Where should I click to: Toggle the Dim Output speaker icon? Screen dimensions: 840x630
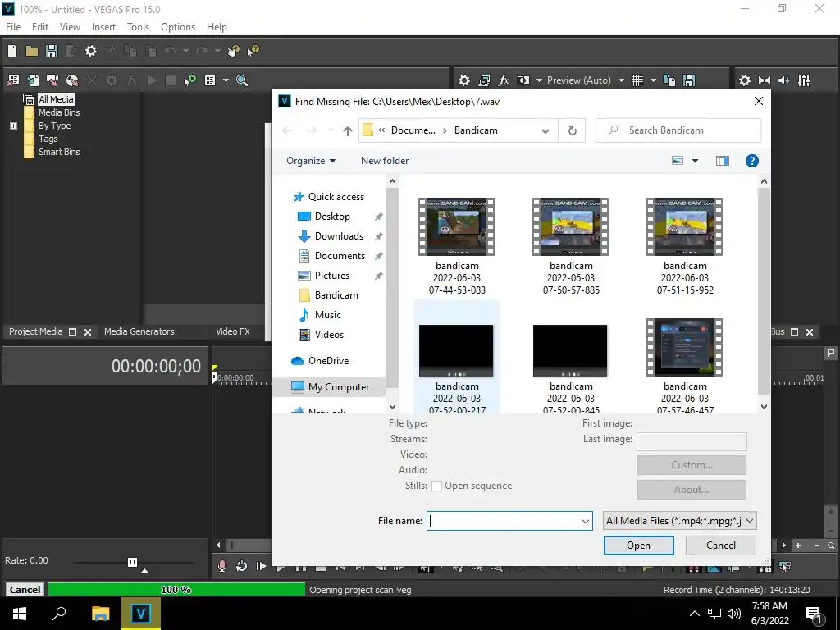click(x=783, y=80)
